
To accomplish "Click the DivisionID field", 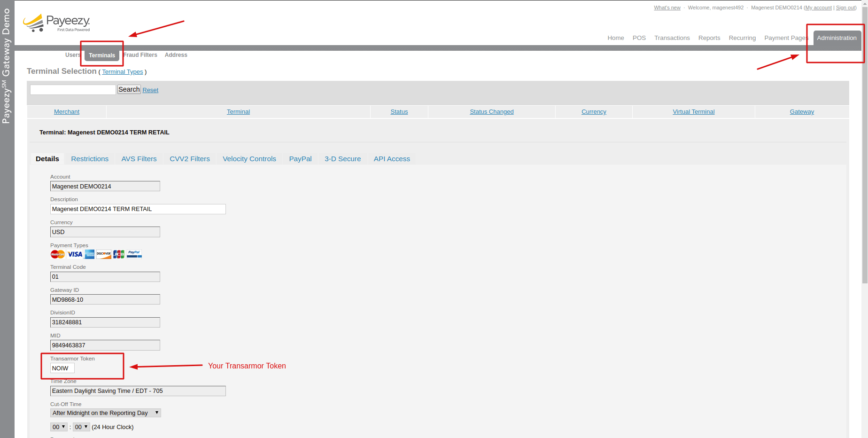I will click(105, 322).
